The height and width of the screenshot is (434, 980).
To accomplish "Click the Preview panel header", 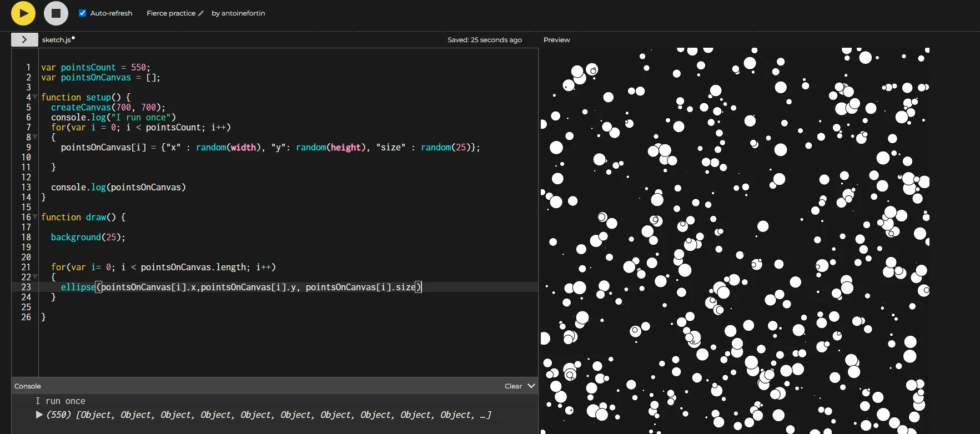I will click(557, 40).
